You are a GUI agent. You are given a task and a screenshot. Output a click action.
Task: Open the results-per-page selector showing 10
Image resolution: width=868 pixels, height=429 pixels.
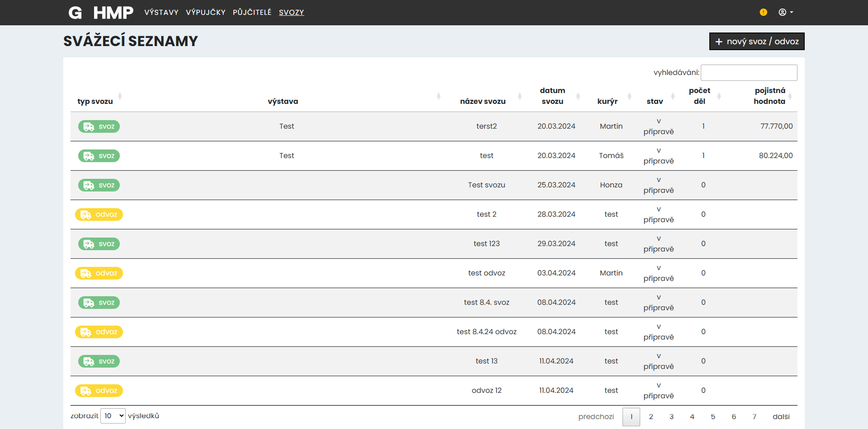(113, 415)
